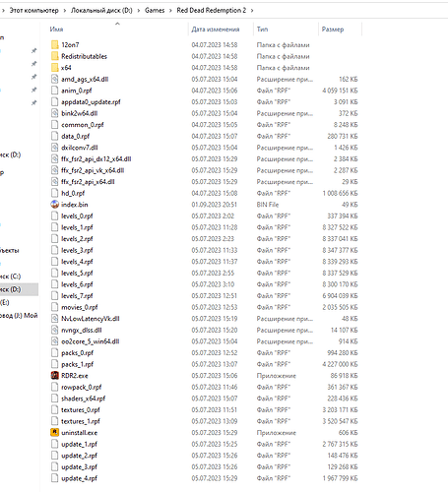Select the highlighted D: drive in sidebar
448x492 pixels.
(x=19, y=289)
